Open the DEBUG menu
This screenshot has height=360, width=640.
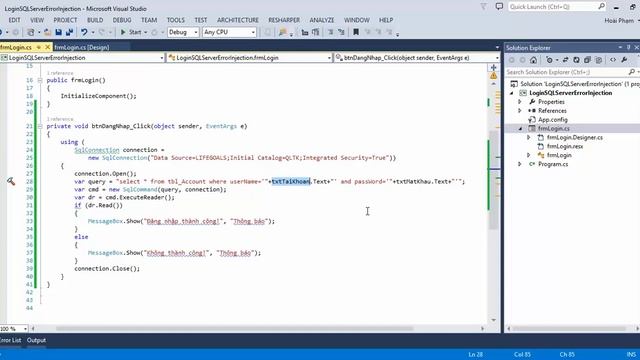tap(122, 20)
